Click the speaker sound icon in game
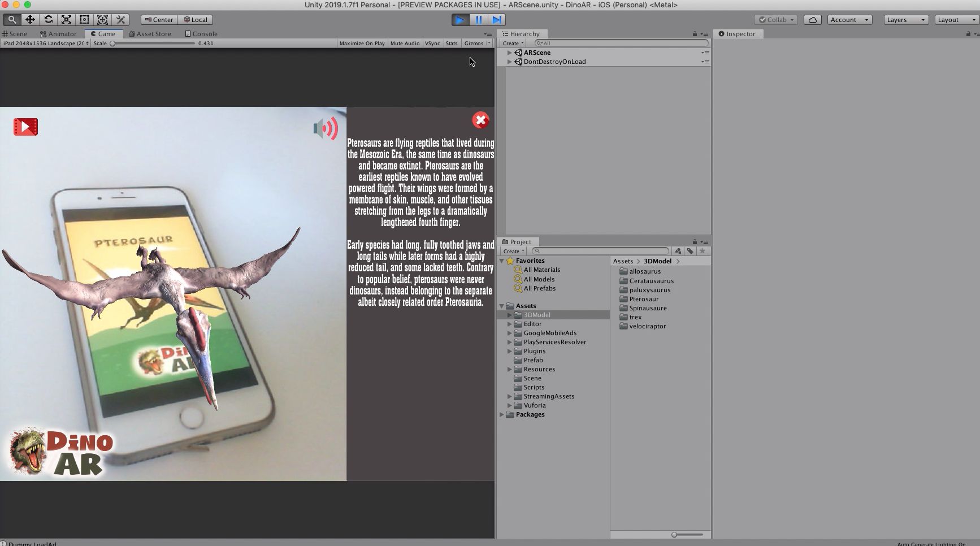980x546 pixels. [326, 129]
